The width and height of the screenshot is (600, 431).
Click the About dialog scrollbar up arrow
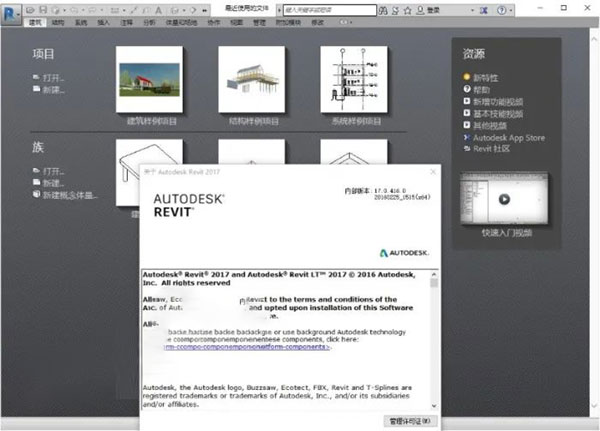coord(434,274)
